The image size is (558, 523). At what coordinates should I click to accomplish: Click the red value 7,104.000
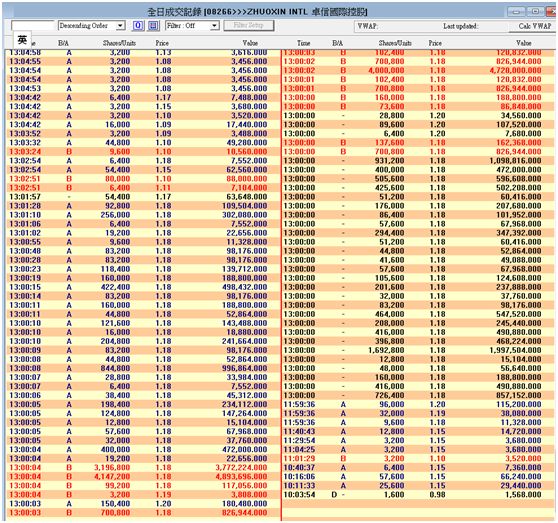click(249, 188)
